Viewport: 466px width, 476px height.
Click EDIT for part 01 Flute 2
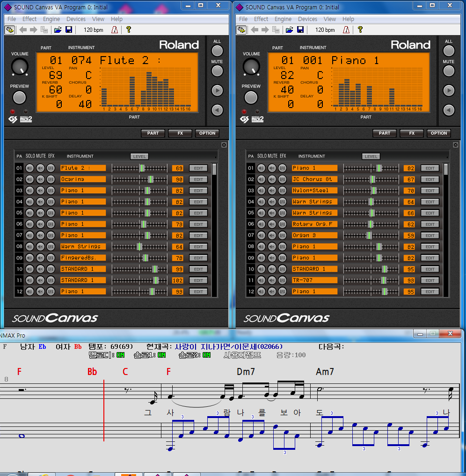pyautogui.click(x=198, y=168)
